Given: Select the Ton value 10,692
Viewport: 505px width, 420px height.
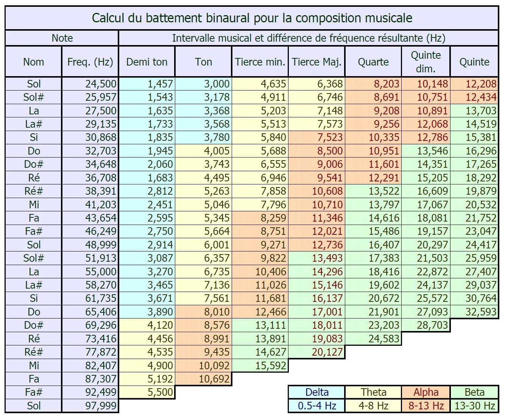Looking at the screenshot, I should 203,379.
